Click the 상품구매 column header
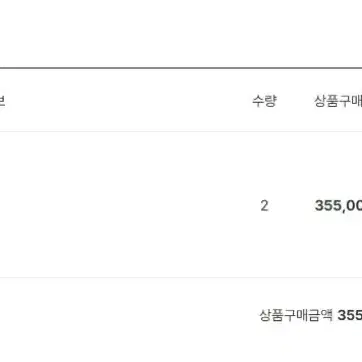This screenshot has width=362, height=362. [338, 101]
